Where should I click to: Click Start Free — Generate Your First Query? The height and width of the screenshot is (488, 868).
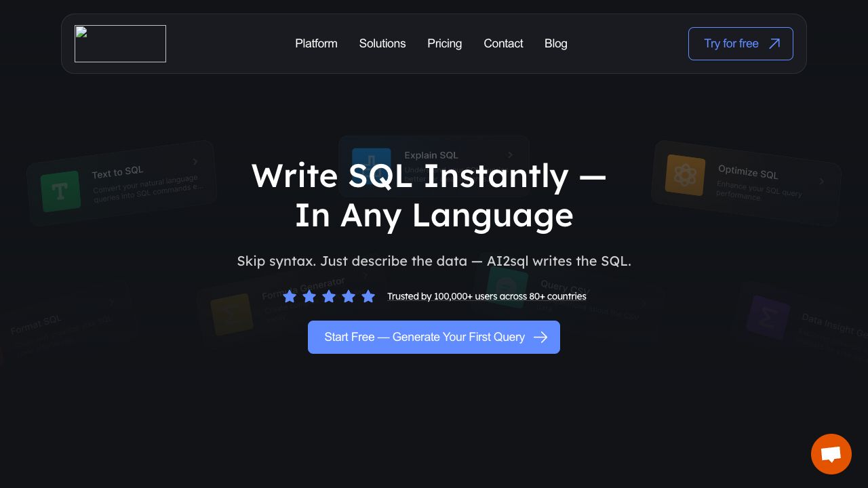434,337
